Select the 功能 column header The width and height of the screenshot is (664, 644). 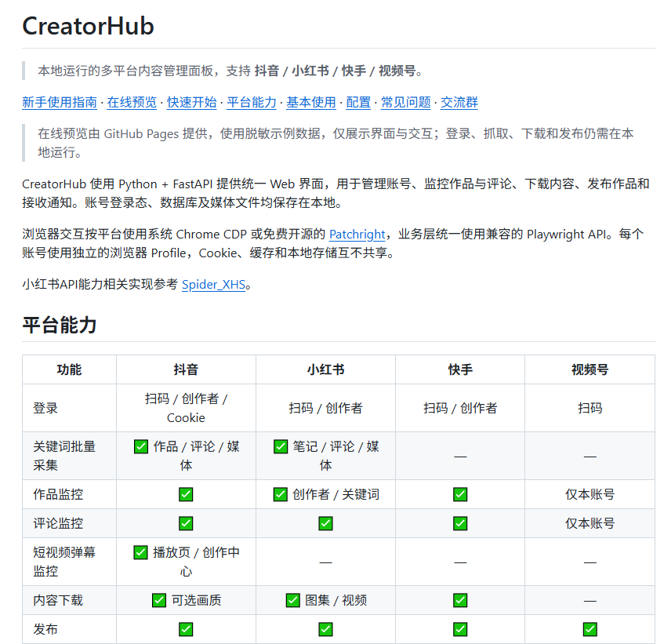[70, 369]
